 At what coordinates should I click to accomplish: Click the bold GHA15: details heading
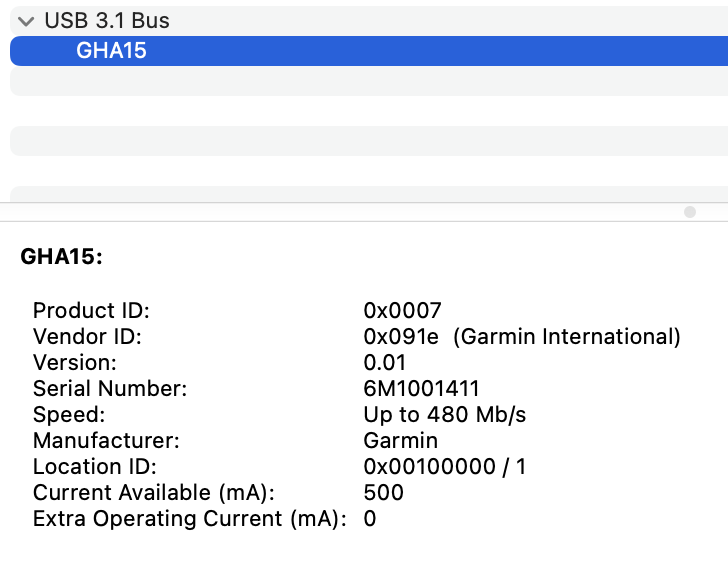(x=61, y=257)
